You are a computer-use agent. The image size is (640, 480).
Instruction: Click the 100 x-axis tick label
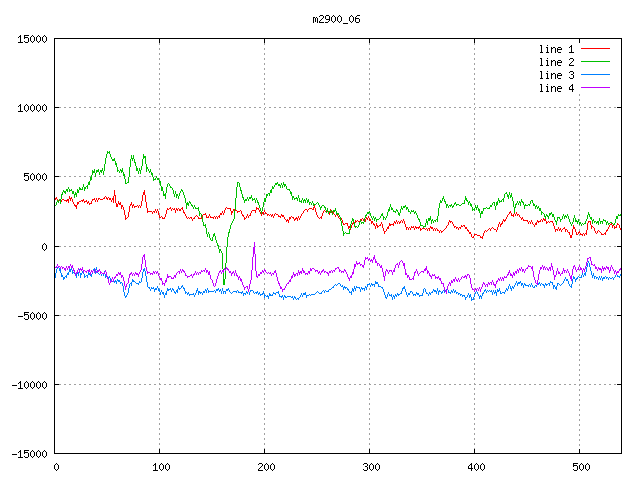tap(160, 467)
